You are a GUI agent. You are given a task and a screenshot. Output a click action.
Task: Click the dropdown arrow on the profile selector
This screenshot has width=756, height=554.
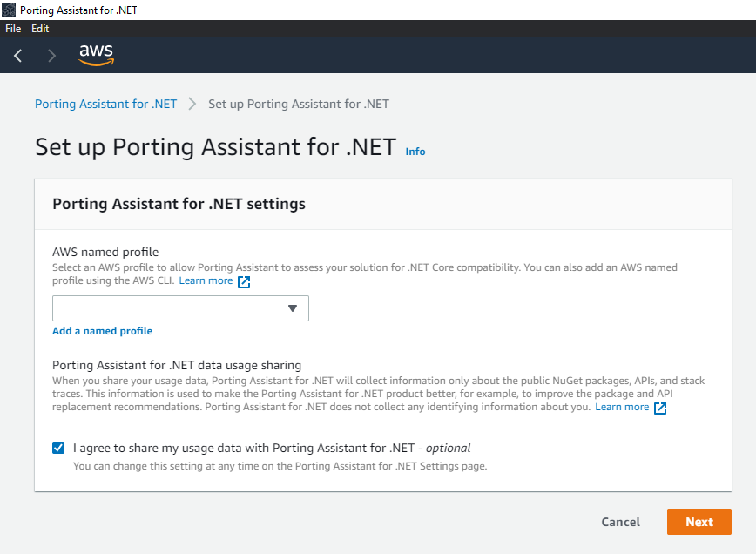[293, 308]
